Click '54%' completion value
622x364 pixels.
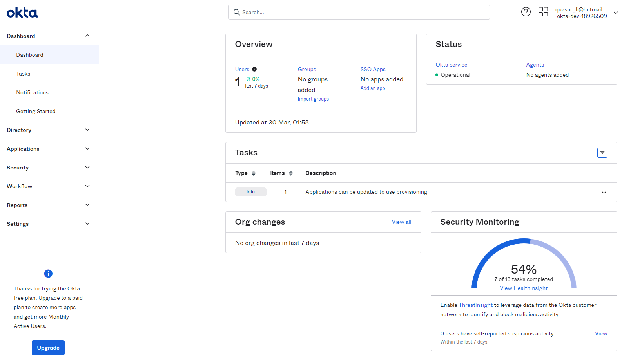click(x=524, y=269)
